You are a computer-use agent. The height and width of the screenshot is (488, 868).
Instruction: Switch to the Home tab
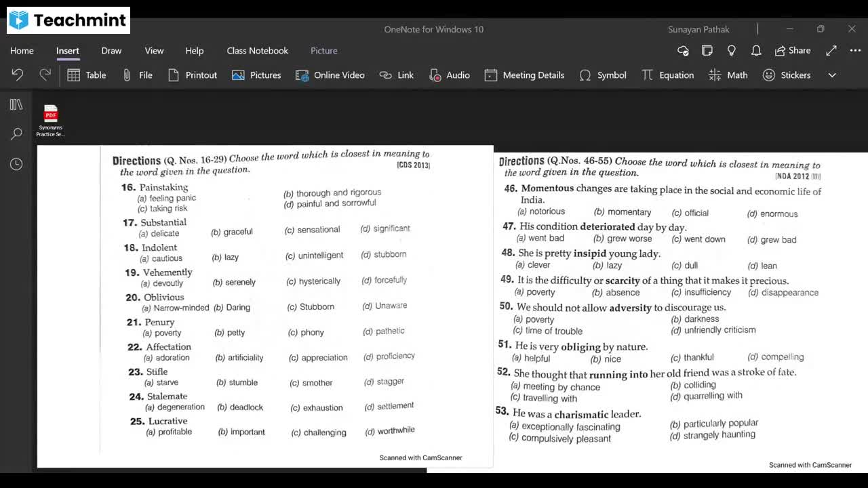22,51
